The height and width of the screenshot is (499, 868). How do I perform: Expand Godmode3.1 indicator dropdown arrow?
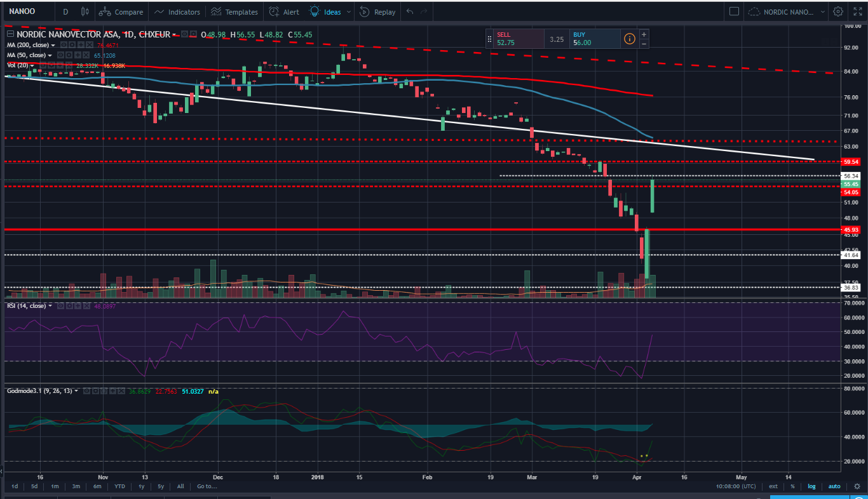tap(76, 391)
